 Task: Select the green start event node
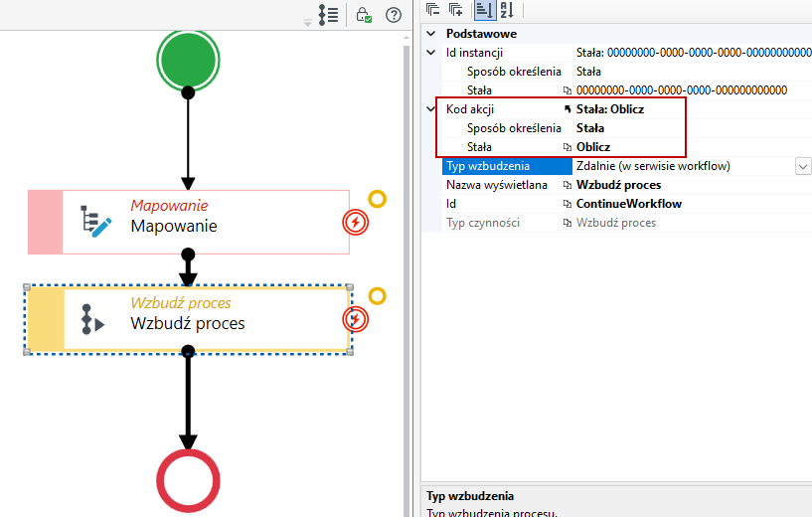click(x=189, y=61)
